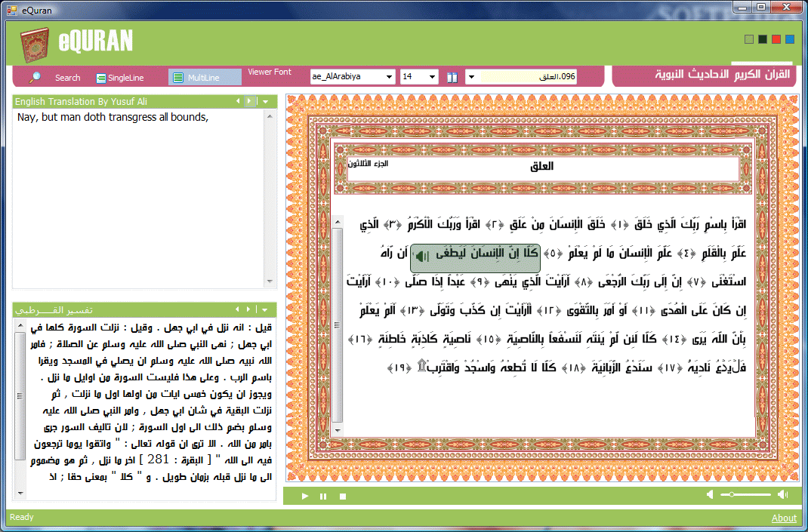Screen dimensions: 808x532
Task: Switch to MultiLine view mode
Action: click(x=205, y=77)
